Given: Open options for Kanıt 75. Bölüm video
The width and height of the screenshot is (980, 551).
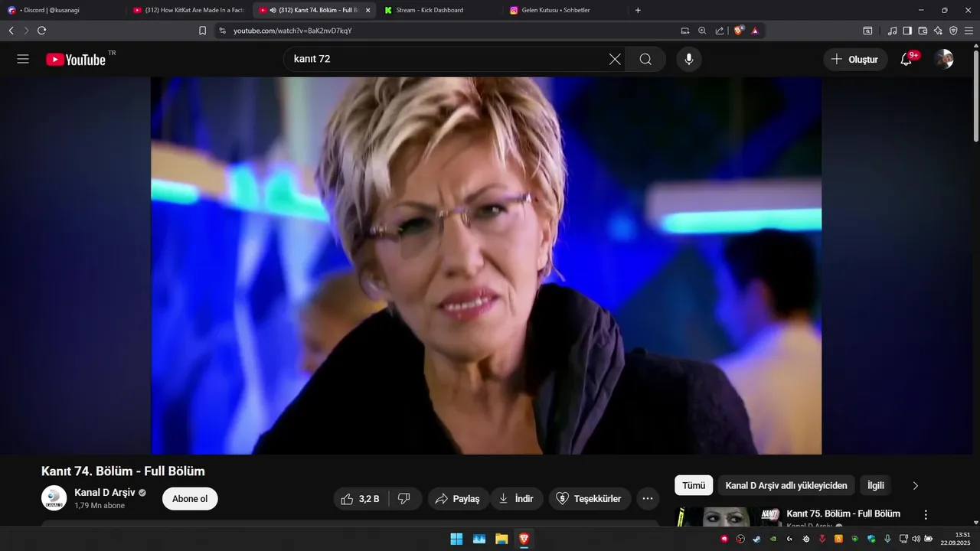Looking at the screenshot, I should [926, 515].
